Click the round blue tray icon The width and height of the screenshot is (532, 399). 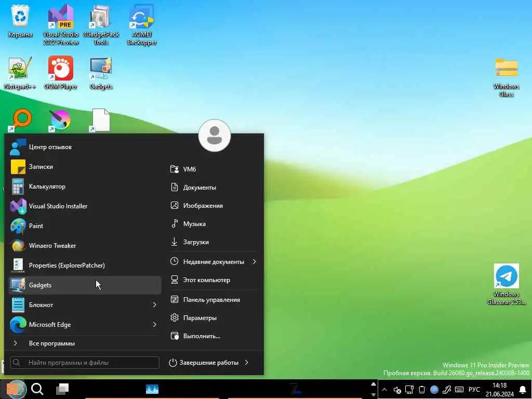(x=434, y=390)
